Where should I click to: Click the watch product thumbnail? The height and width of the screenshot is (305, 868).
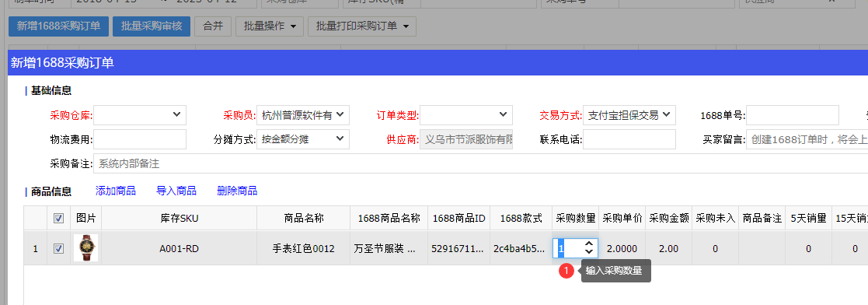point(85,248)
